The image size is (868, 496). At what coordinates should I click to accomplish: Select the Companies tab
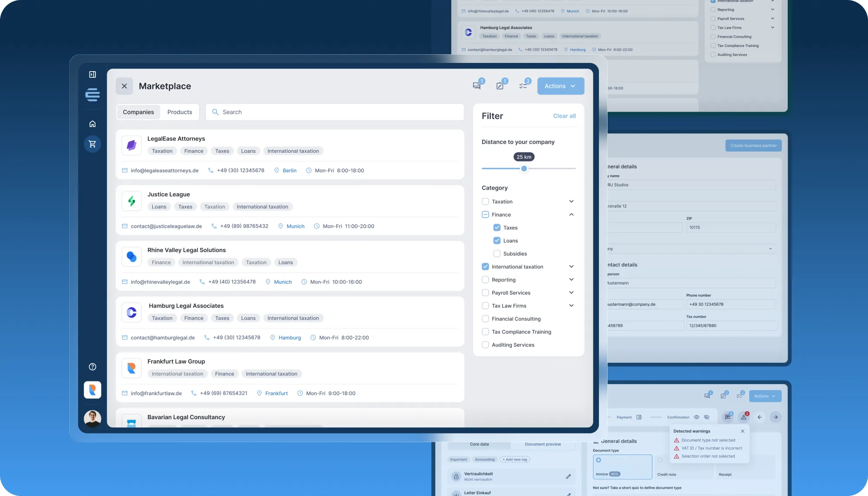pos(138,112)
